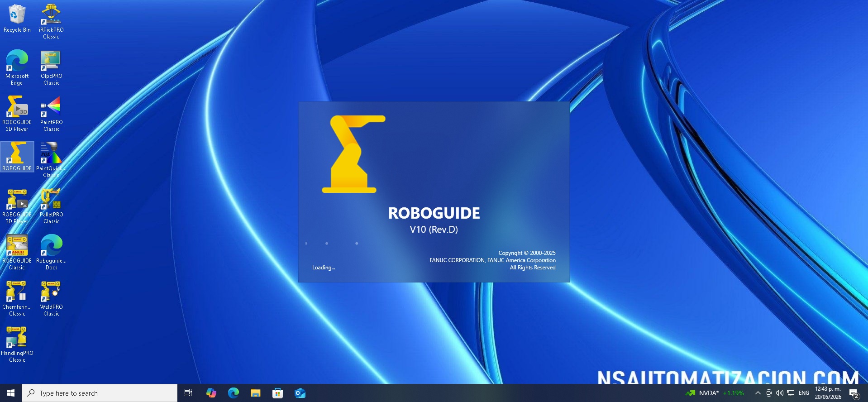
Task: Select ROBOGUIDE 3D Player shortcut beside PalletPRO
Action: tap(17, 206)
